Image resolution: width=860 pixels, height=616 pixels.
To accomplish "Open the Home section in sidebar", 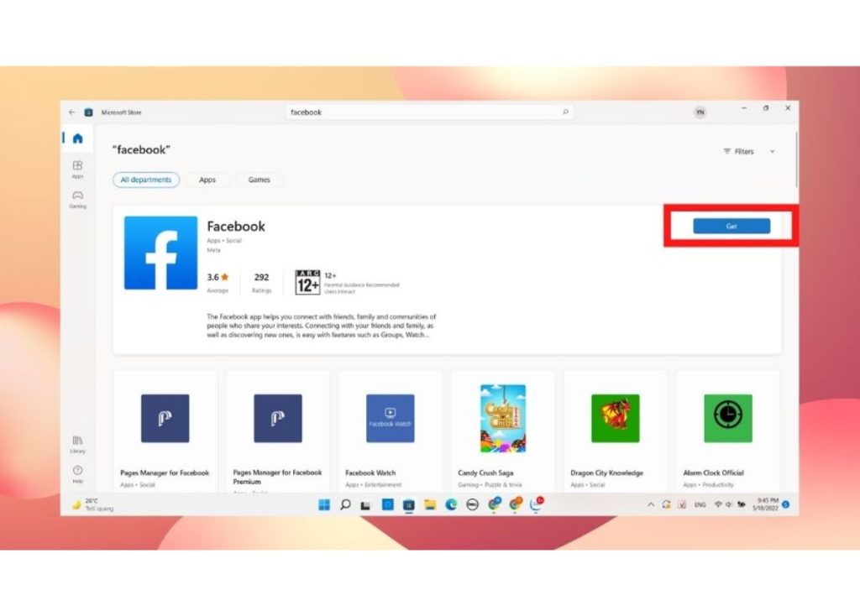I will 78,138.
